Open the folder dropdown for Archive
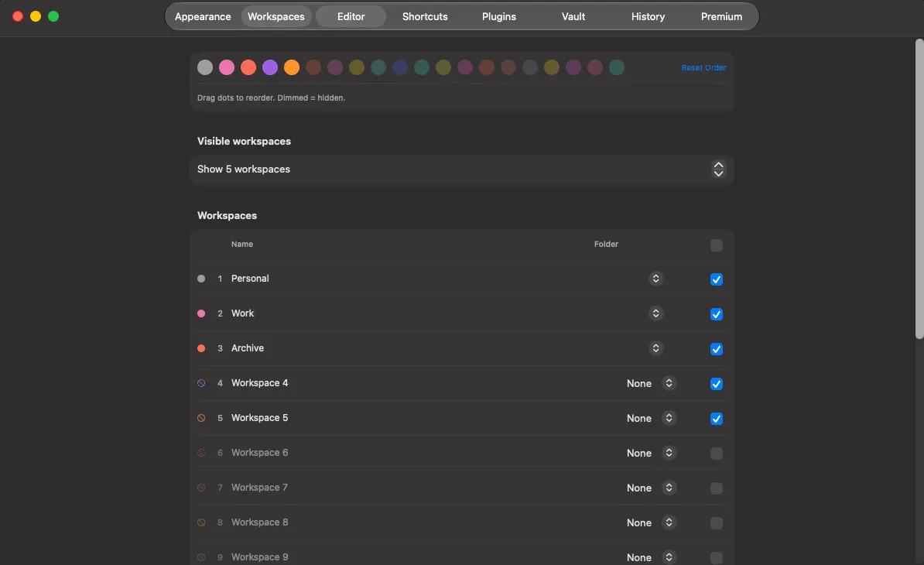This screenshot has height=565, width=924. point(655,348)
